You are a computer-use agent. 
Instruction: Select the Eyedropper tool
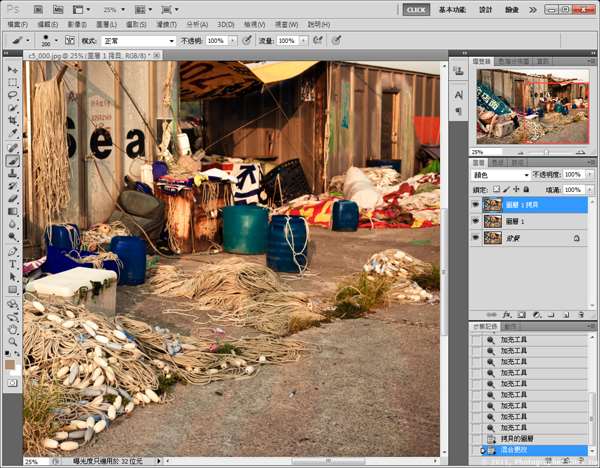click(13, 134)
